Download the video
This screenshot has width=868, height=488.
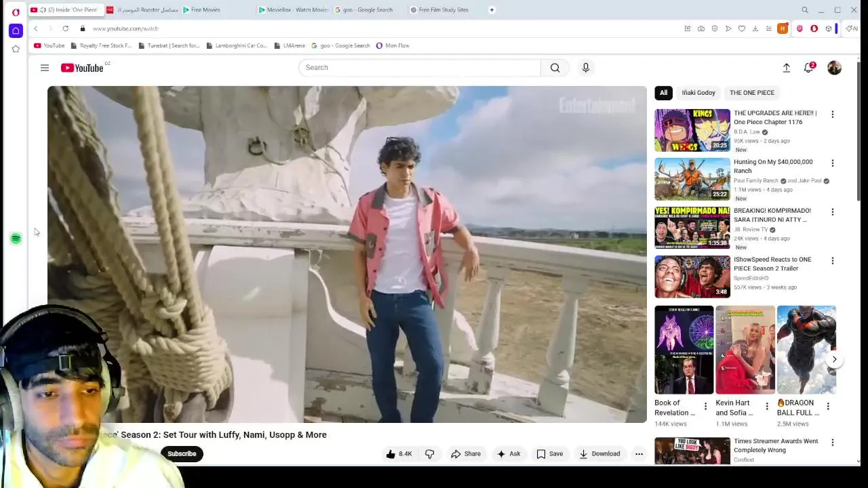point(599,454)
